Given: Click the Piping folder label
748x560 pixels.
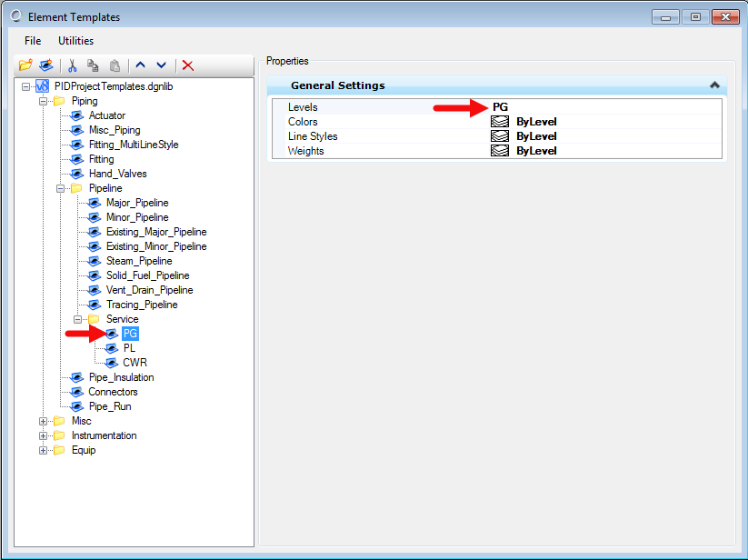Looking at the screenshot, I should click(85, 101).
